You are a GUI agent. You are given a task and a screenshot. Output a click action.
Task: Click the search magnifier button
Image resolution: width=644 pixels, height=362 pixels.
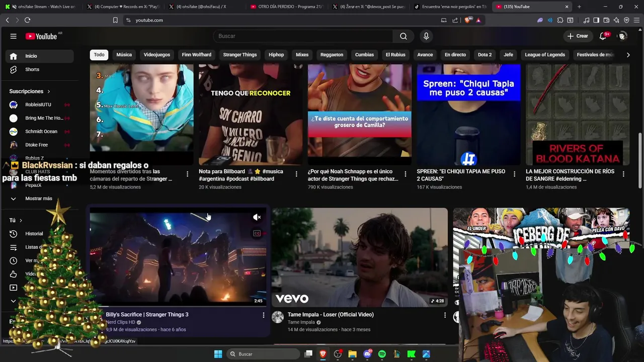point(404,36)
